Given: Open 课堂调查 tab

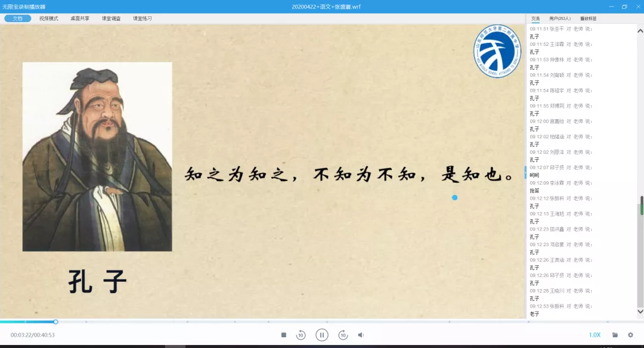Looking at the screenshot, I should pos(111,18).
